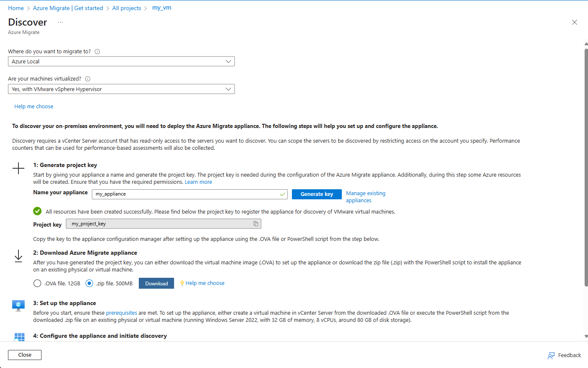Click the copy icon next to the project key
The image size is (588, 368).
256,224
